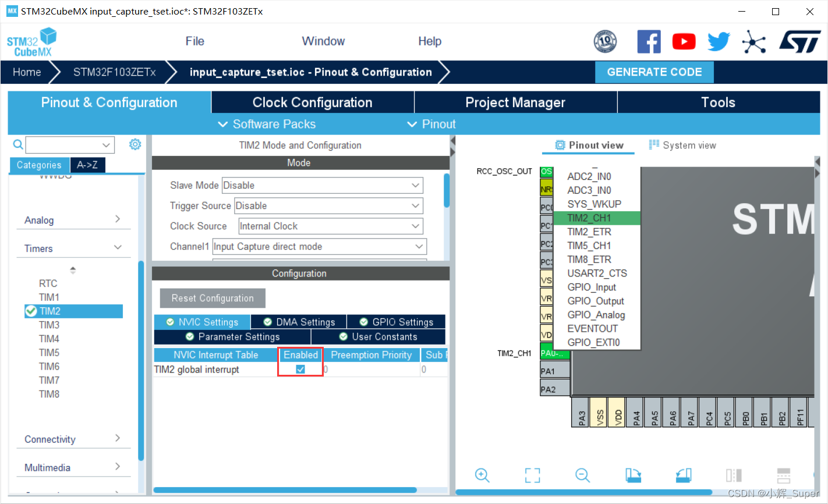Open the GPIO Settings tab
The height and width of the screenshot is (504, 828).
pos(397,322)
